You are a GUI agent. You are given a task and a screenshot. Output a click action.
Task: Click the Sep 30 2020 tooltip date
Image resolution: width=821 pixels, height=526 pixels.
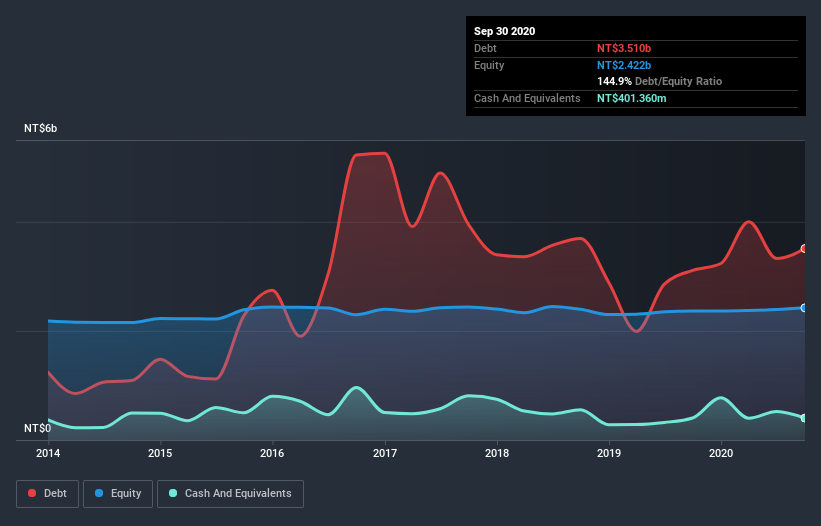pyautogui.click(x=505, y=31)
